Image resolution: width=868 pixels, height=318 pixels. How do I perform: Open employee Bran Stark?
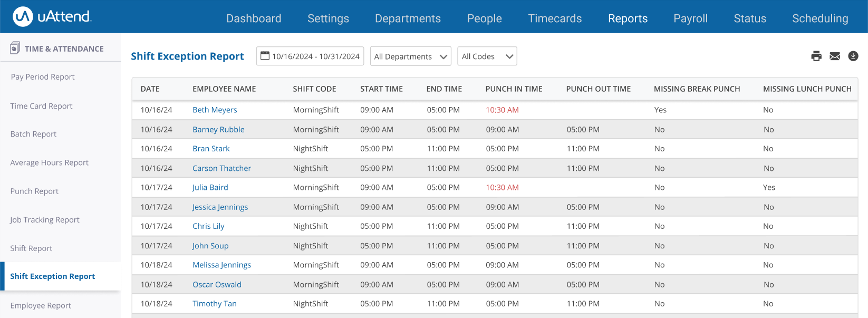click(x=211, y=149)
